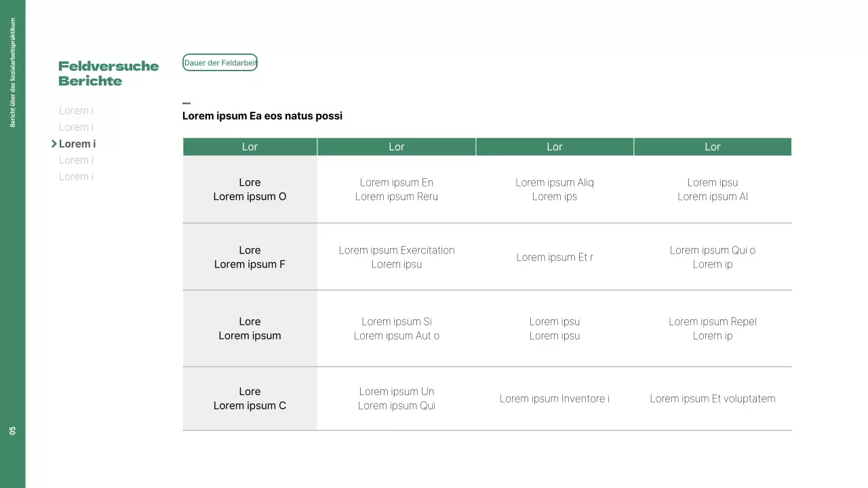Screen dimensions: 868x488
Task: Select the first "Lorem i" sidebar entry
Action: click(75, 110)
